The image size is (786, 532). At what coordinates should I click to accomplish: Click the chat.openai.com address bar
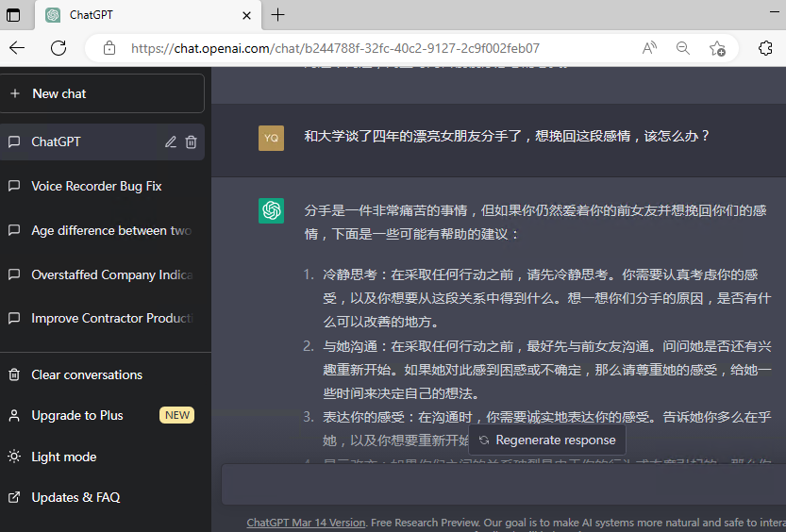tap(335, 48)
